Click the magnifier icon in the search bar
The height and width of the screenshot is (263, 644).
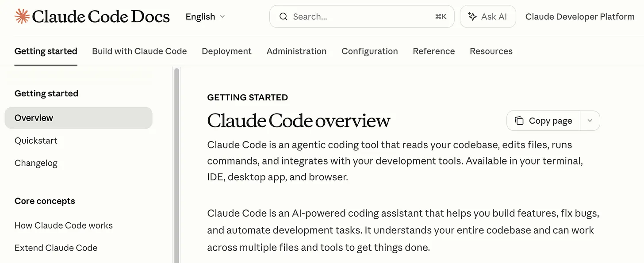click(x=284, y=17)
